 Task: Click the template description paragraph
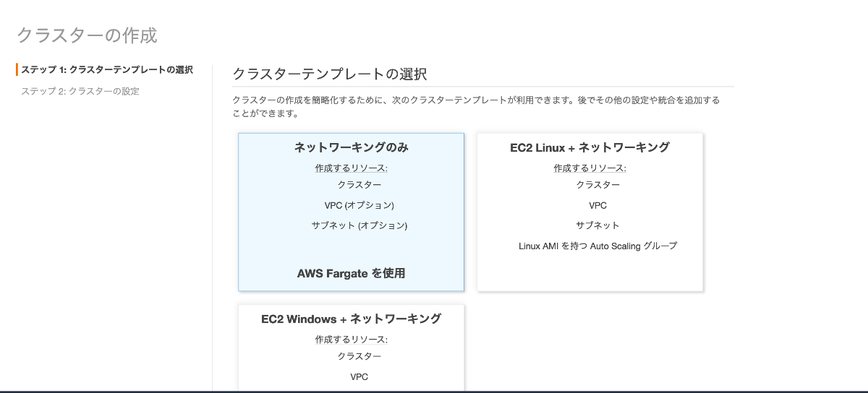(x=476, y=107)
